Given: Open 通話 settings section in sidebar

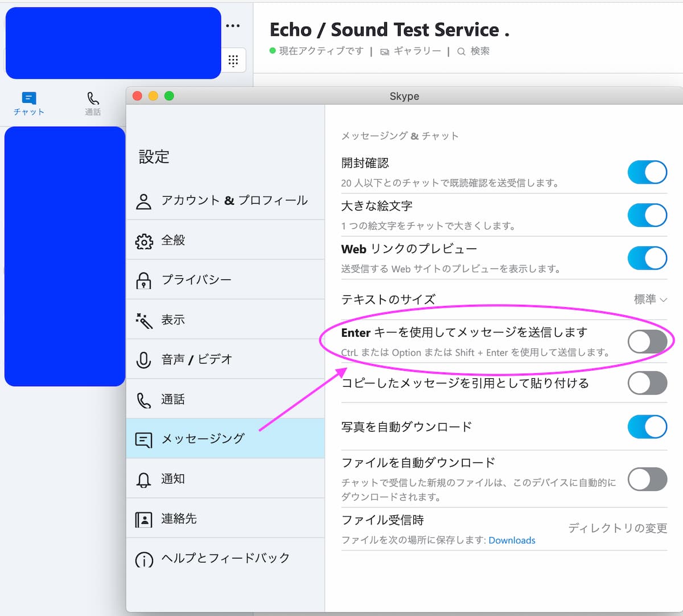Looking at the screenshot, I should click(x=225, y=399).
